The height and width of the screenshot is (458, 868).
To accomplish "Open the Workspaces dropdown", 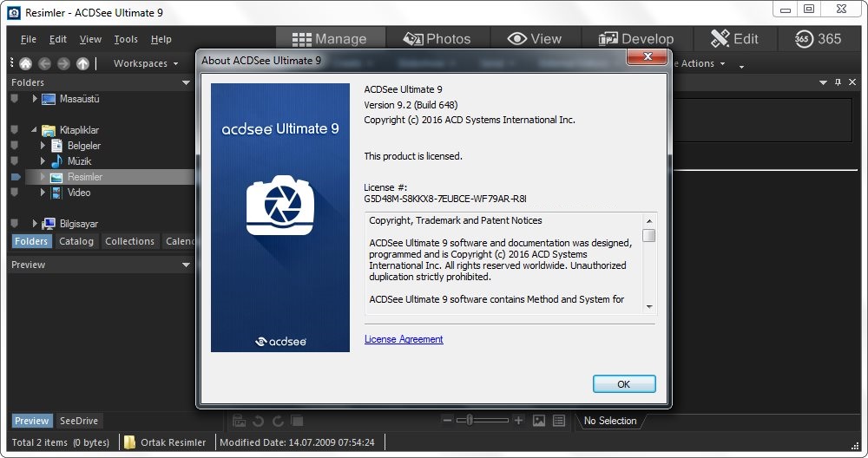I will 146,63.
